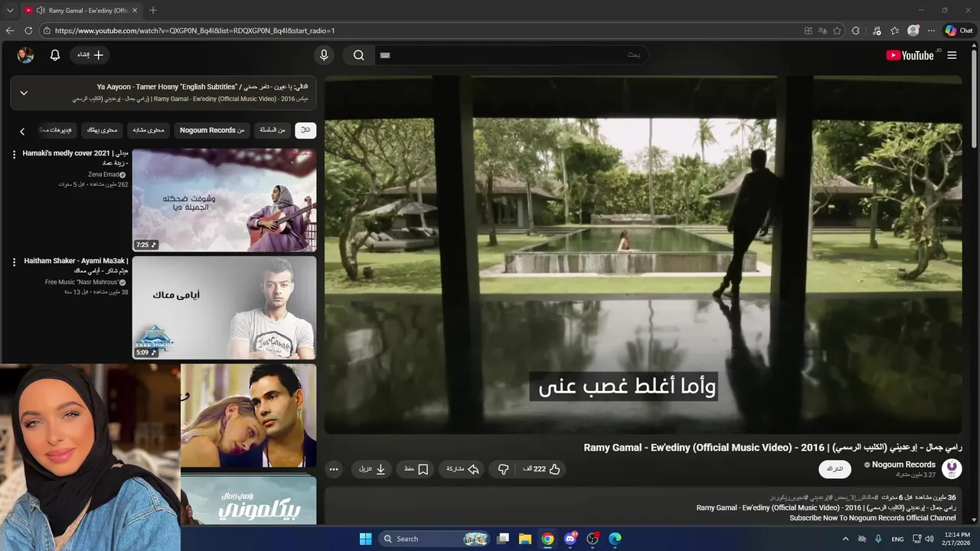Go to YouTube home via logo
980x551 pixels.
click(x=910, y=55)
